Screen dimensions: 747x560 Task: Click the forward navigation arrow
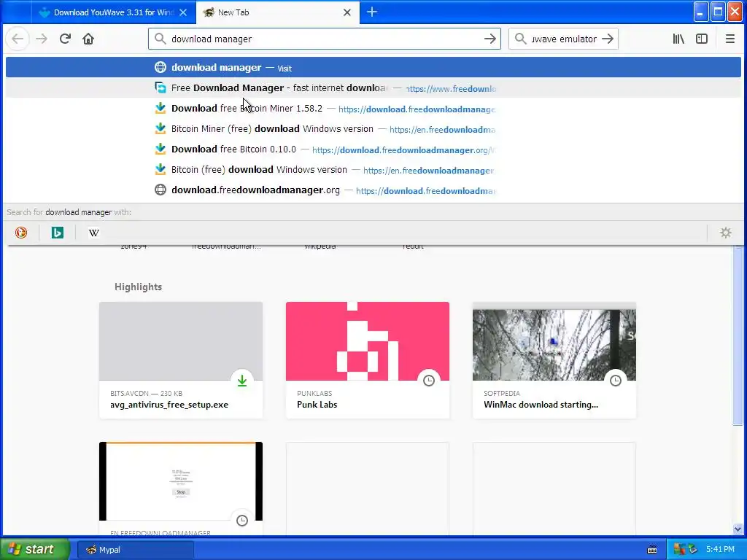click(42, 39)
